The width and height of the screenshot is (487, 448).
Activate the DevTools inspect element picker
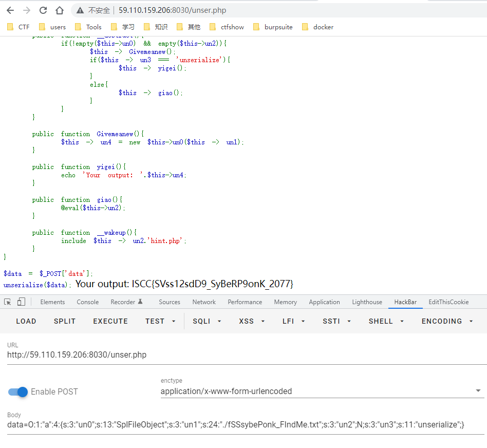[x=8, y=302]
